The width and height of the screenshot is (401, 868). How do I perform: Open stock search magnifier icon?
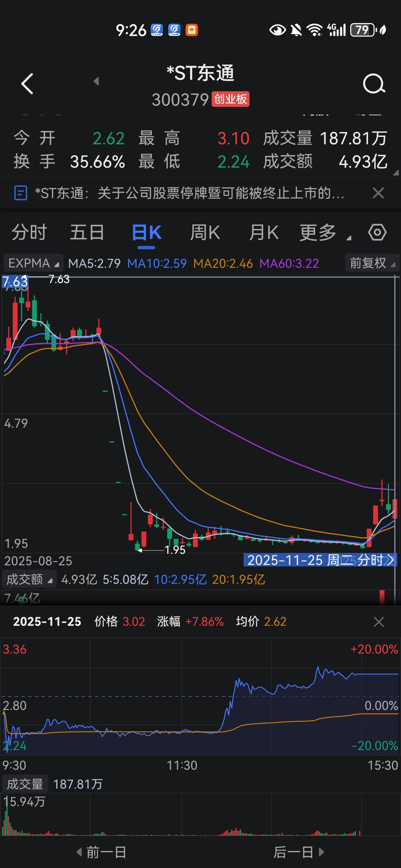coord(374,83)
